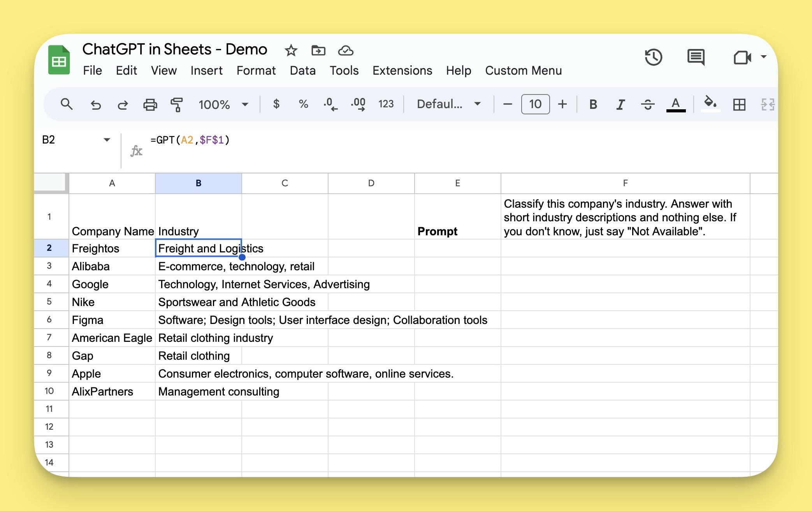The image size is (812, 511).
Task: Select column B header
Action: coord(199,183)
